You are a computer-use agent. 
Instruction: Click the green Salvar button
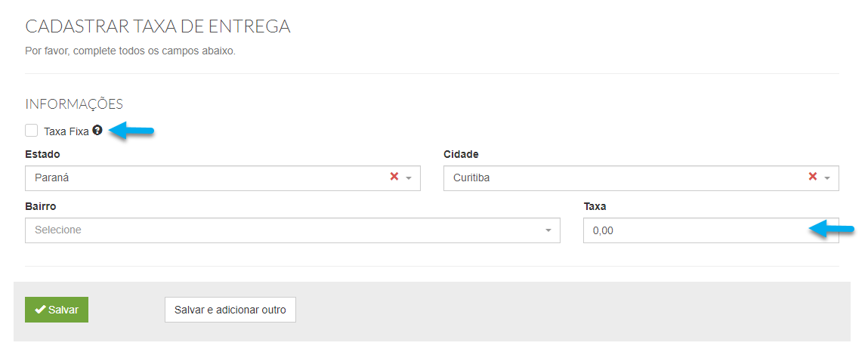(57, 310)
